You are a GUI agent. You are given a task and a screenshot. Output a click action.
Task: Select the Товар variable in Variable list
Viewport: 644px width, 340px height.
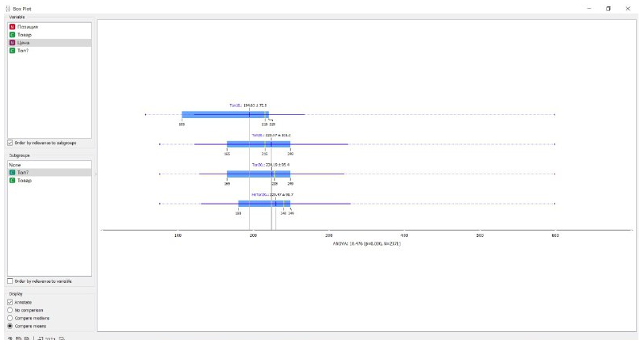click(x=49, y=35)
